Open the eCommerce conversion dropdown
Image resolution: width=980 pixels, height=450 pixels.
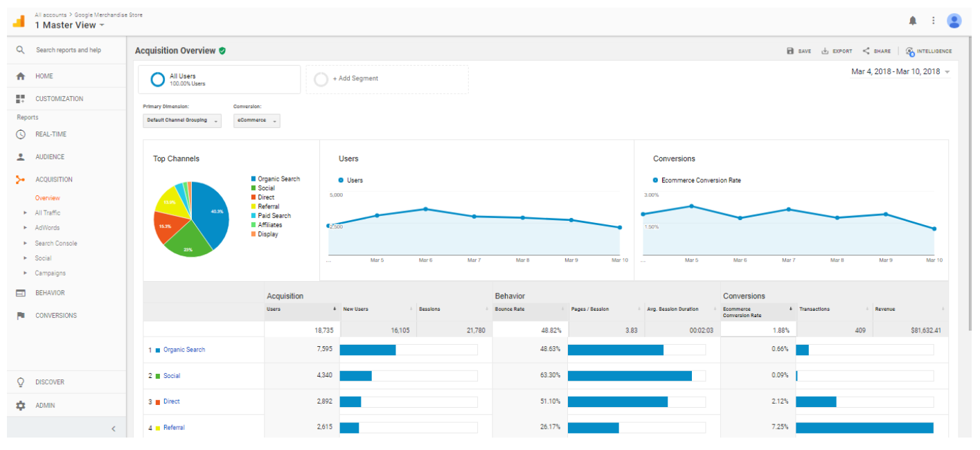[x=257, y=120]
